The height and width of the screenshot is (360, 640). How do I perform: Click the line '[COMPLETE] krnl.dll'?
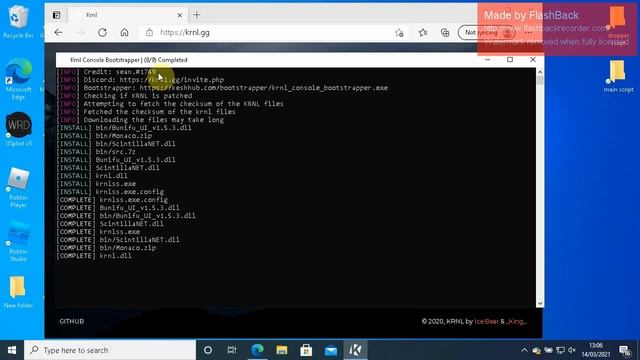(94, 256)
